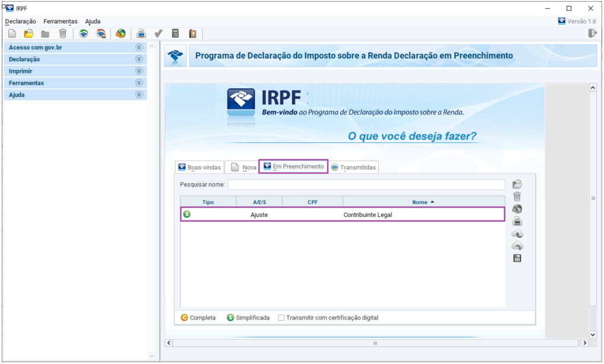Open the Ferramentas menu in the menu bar
The image size is (604, 364).
(x=60, y=21)
